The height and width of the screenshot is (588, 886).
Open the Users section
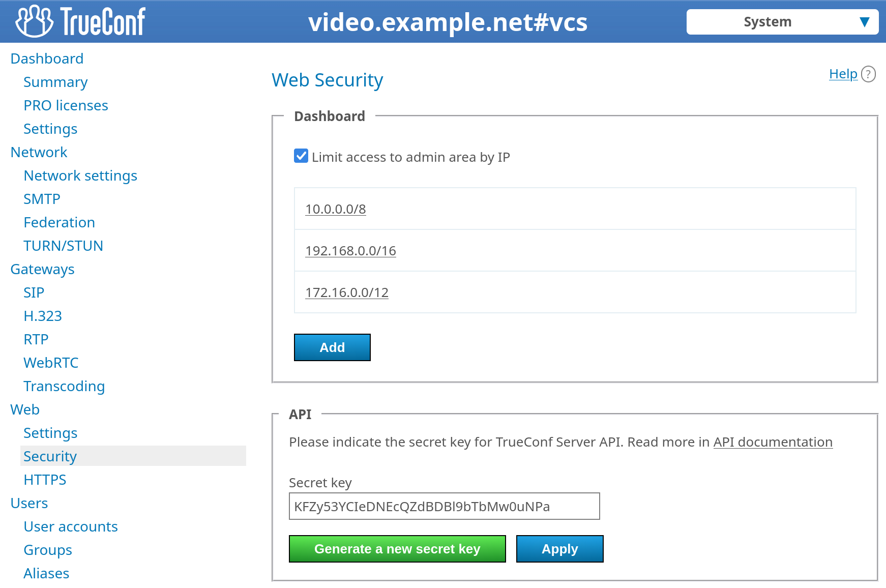point(29,503)
